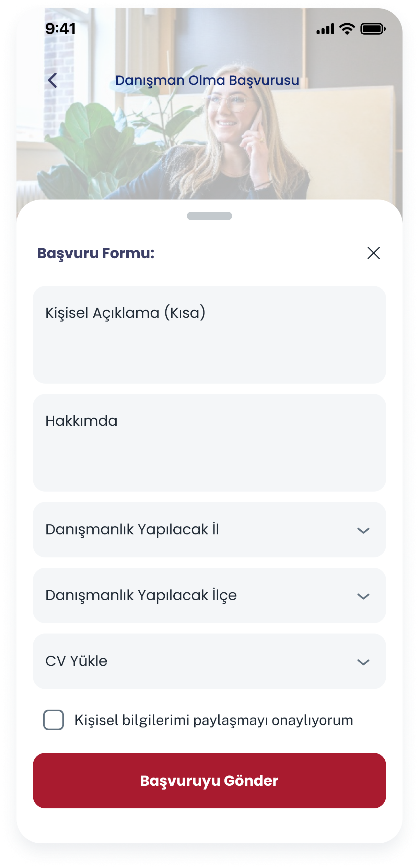Click the Başvuru Formu heading
This screenshot has height=868, width=419.
pyautogui.click(x=96, y=253)
